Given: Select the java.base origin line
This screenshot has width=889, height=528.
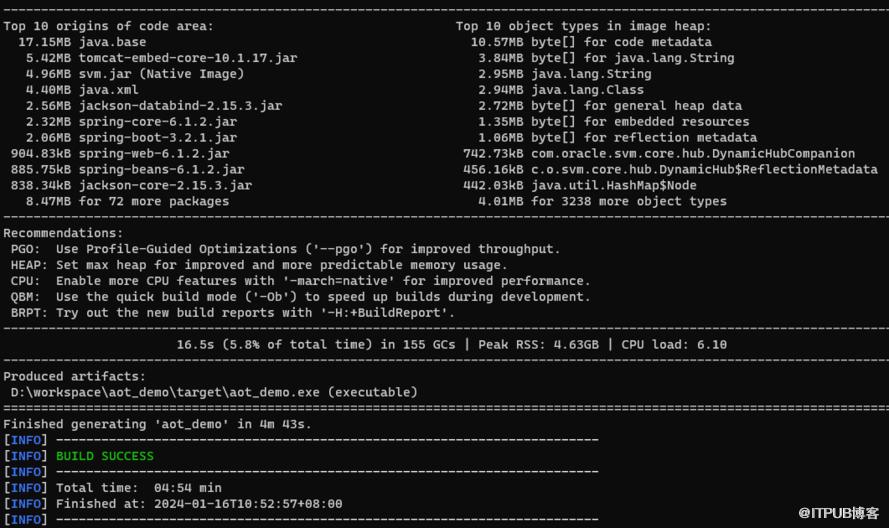Looking at the screenshot, I should (x=82, y=42).
